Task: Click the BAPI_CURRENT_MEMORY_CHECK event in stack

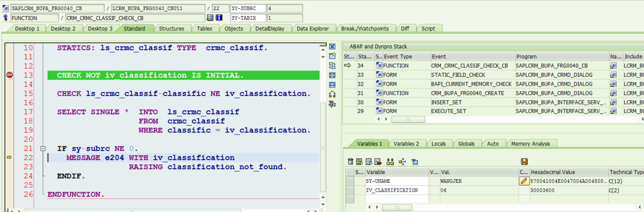Action: point(472,84)
